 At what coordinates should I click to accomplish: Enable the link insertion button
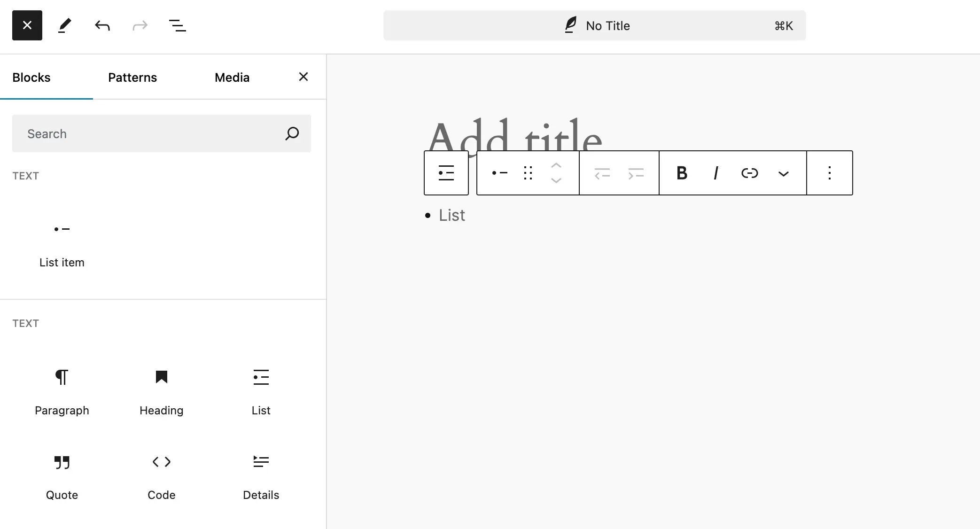click(749, 172)
